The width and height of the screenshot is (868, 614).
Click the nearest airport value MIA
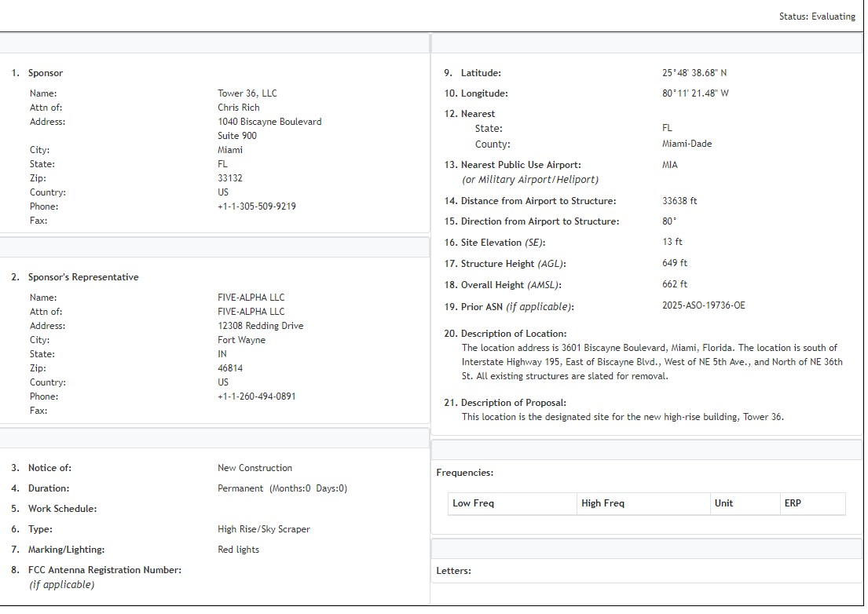click(x=669, y=165)
